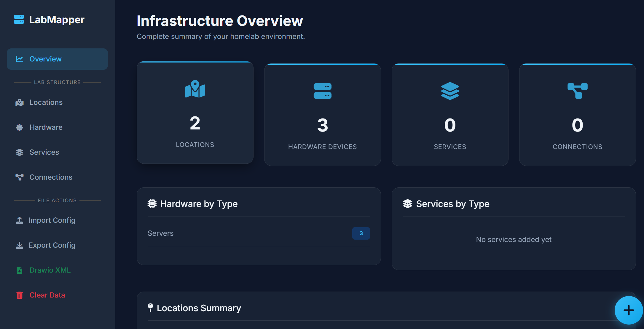644x329 pixels.
Task: Click the red Clear Data trash icon
Action: pos(20,295)
